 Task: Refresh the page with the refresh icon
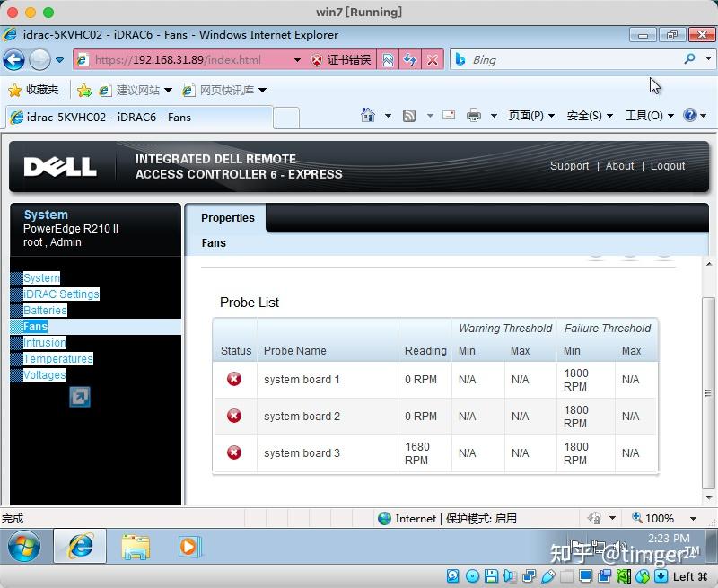pyautogui.click(x=410, y=60)
